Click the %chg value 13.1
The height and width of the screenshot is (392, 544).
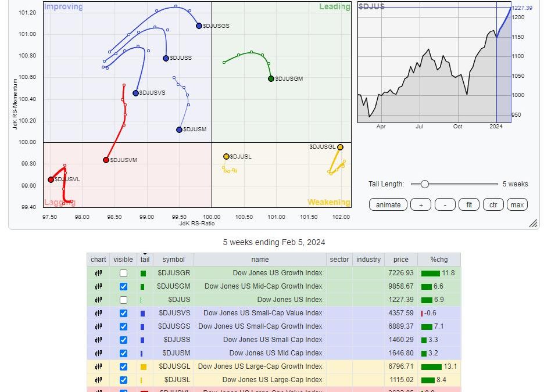450,366
